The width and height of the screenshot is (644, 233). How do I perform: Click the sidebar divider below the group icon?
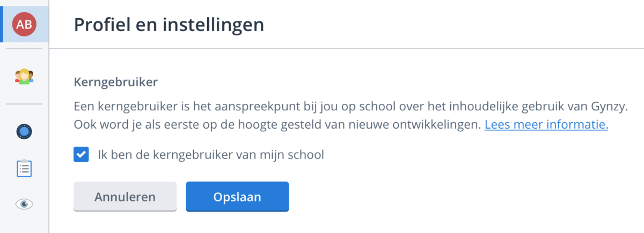(24, 104)
